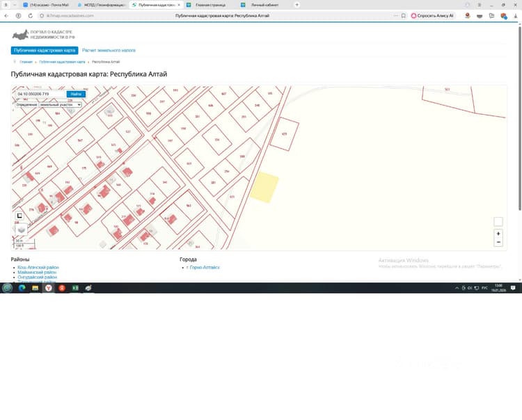This screenshot has width=522, height=420.
Task: Open the г. Горно-Алтайск city link
Action: 203,267
